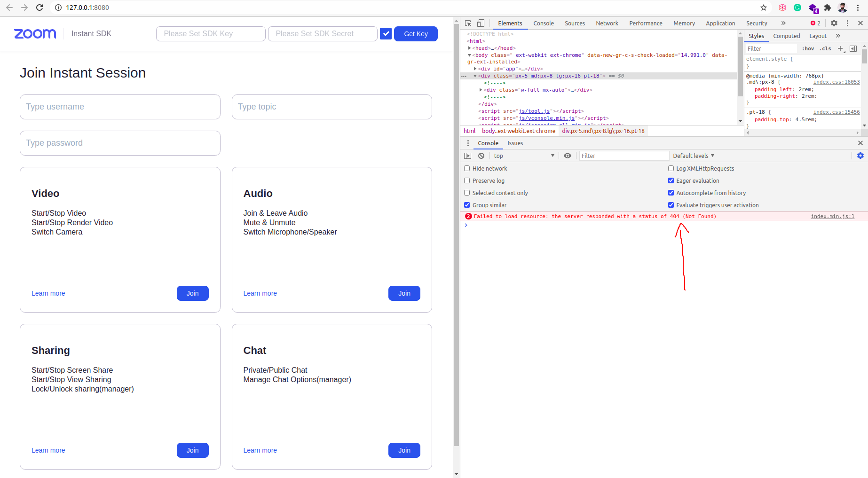This screenshot has width=868, height=478.
Task: Switch to the Computed styles tab
Action: [786, 36]
